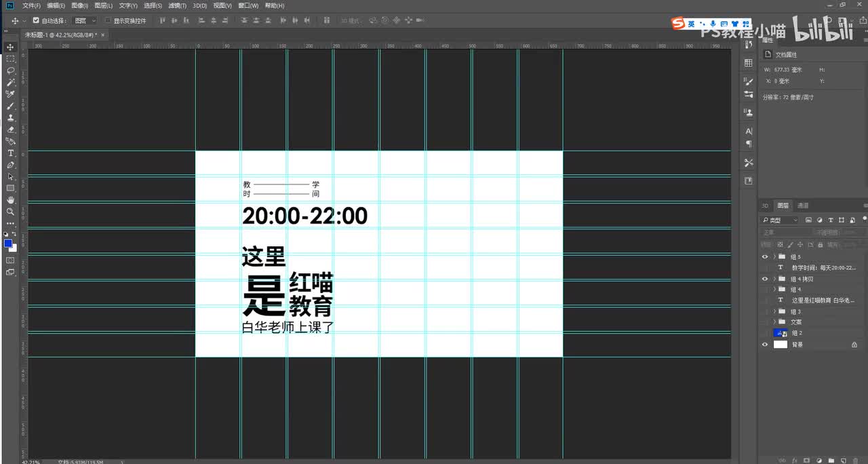The height and width of the screenshot is (464, 868).
Task: Select the Rectangular Marquee tool
Action: (x=10, y=59)
